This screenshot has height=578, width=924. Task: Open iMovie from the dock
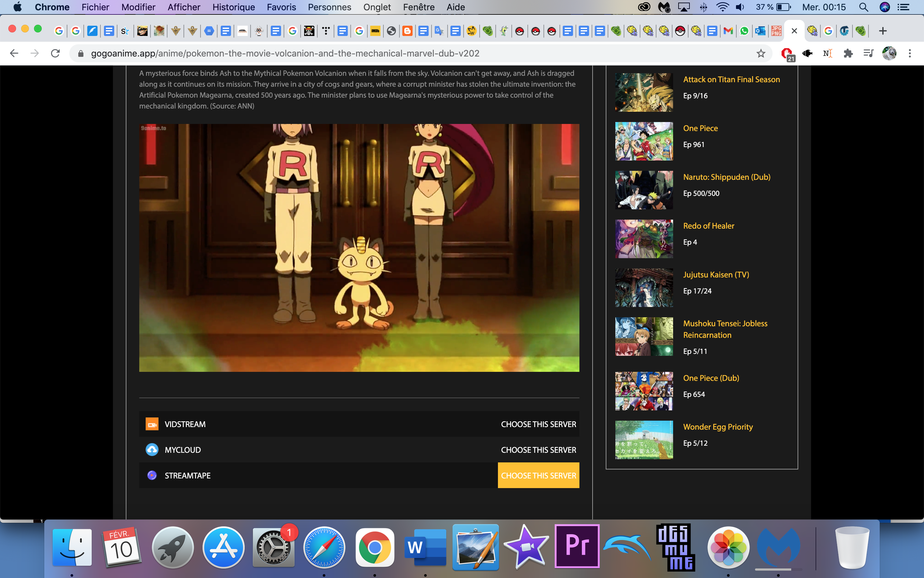(526, 547)
